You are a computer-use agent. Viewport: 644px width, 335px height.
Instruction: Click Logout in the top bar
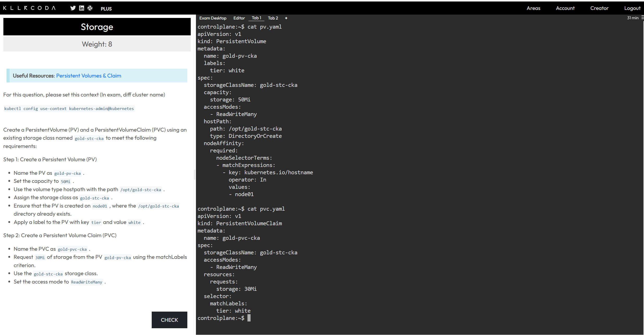pyautogui.click(x=632, y=8)
